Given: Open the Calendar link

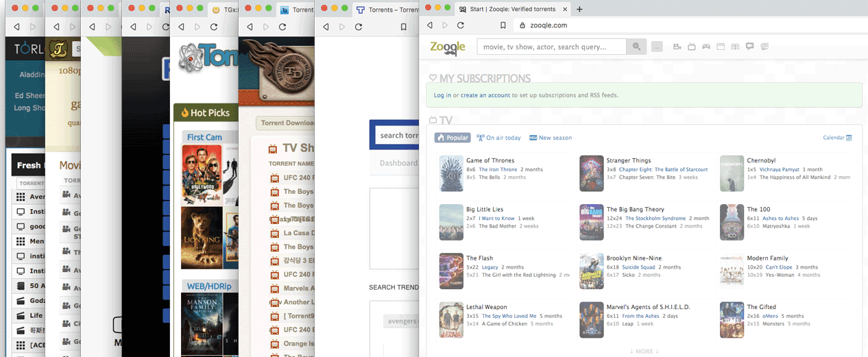Looking at the screenshot, I should pyautogui.click(x=834, y=138).
